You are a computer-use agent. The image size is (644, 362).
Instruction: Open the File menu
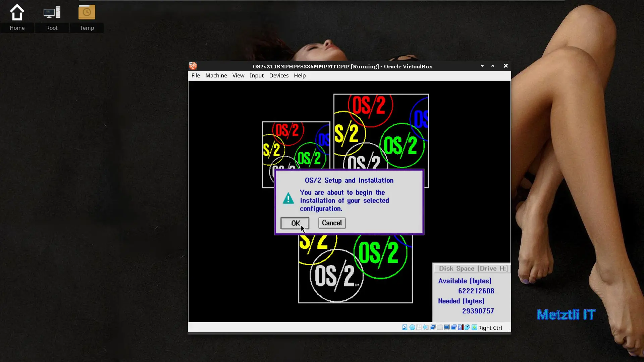[x=196, y=75]
